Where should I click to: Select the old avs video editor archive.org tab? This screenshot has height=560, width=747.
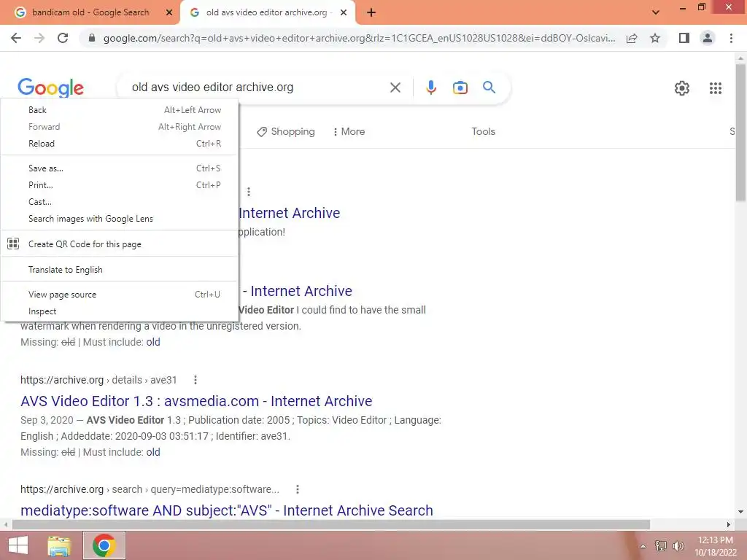267,12
